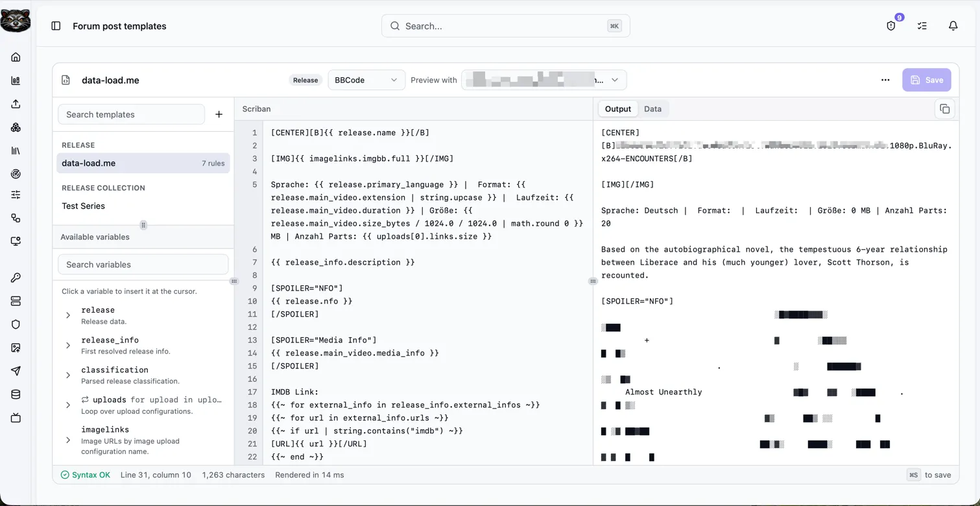Add a new template with the plus button

219,114
